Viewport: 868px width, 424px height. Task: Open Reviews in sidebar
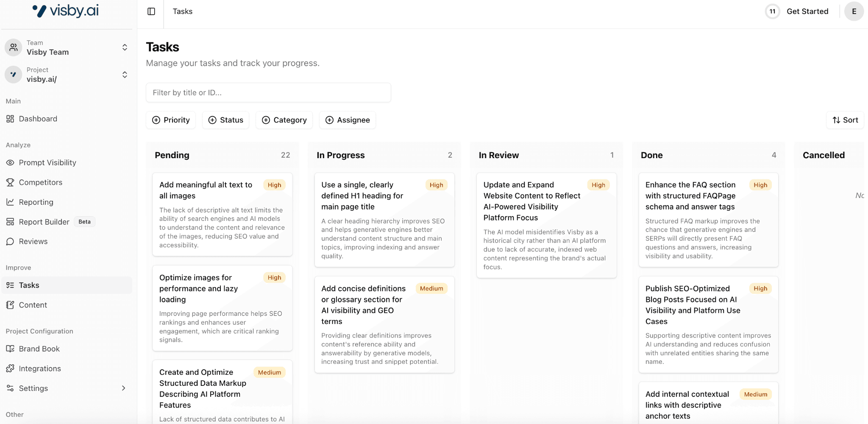(x=67, y=241)
